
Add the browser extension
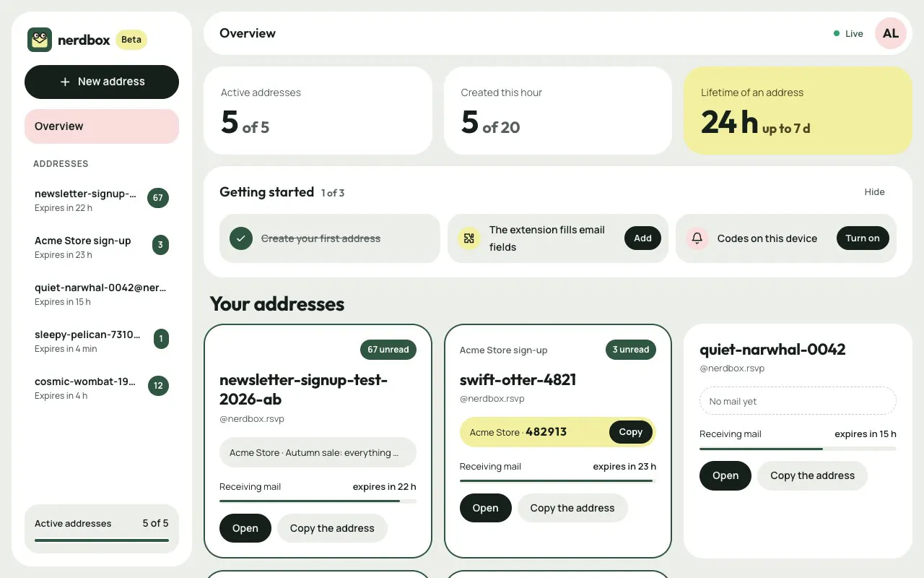point(642,238)
